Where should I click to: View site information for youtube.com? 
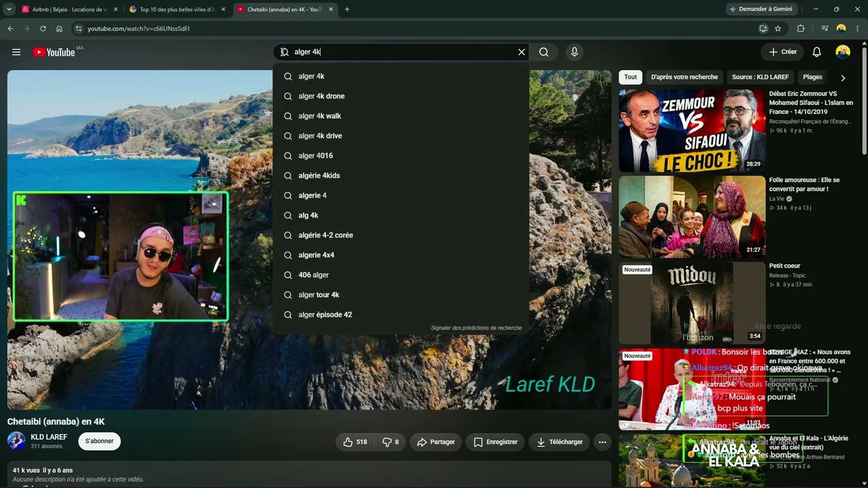[x=78, y=28]
